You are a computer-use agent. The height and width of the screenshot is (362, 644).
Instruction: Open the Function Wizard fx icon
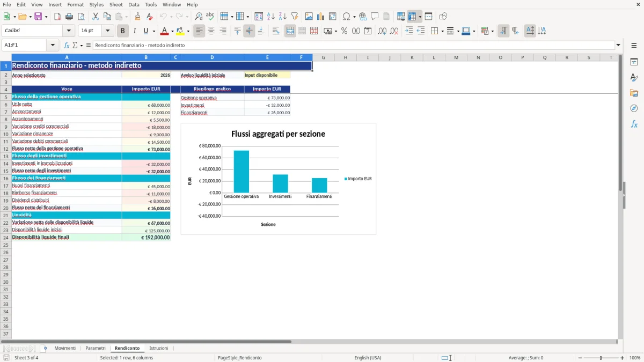[x=67, y=45]
